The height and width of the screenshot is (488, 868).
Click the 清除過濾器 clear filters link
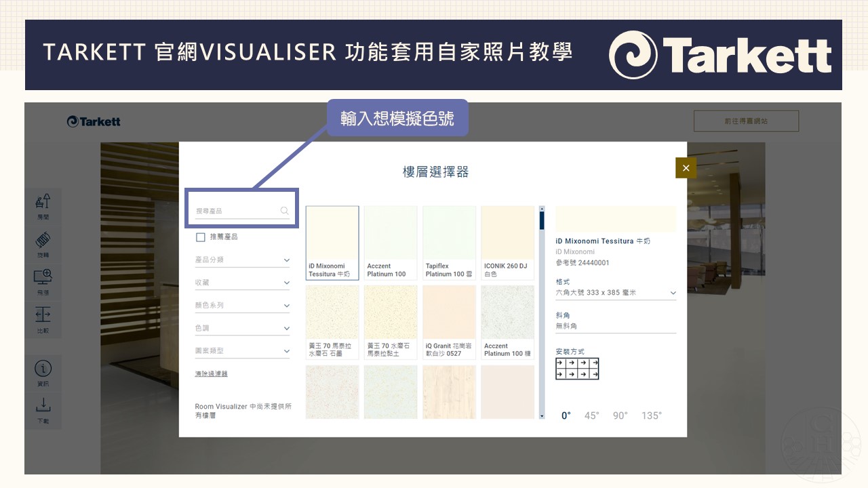coord(212,374)
